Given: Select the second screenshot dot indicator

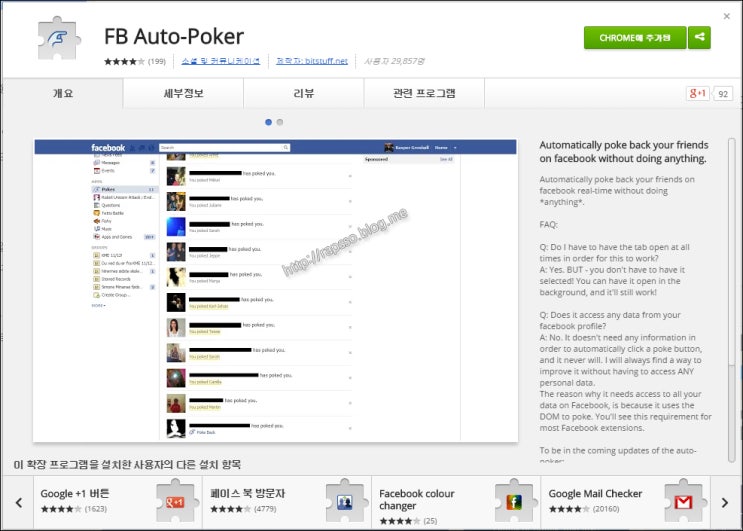Looking at the screenshot, I should (280, 122).
